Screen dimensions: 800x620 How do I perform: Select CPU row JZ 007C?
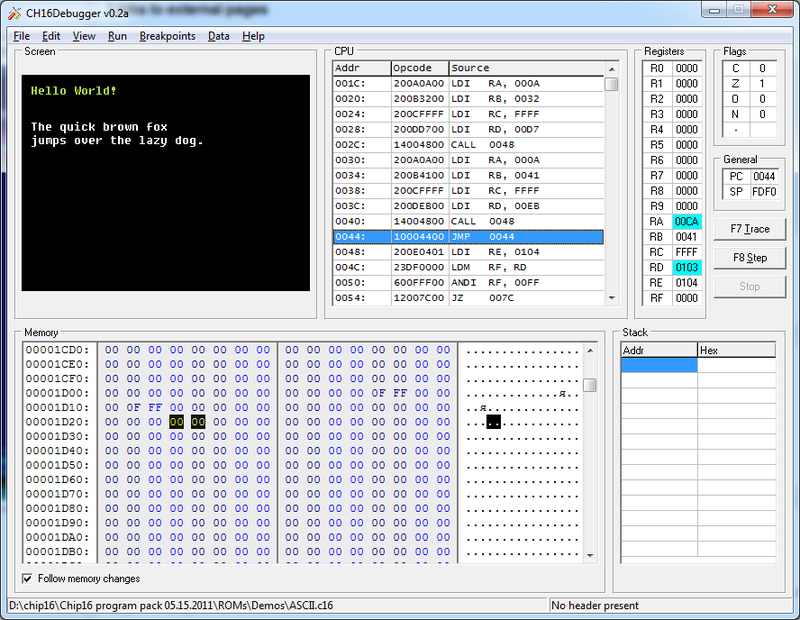coord(468,298)
